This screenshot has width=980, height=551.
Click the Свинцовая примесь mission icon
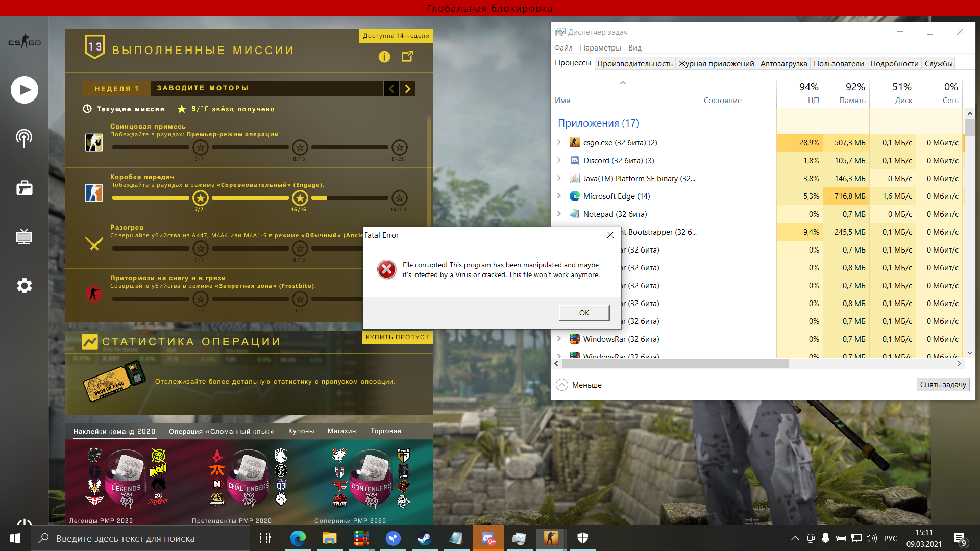point(94,142)
